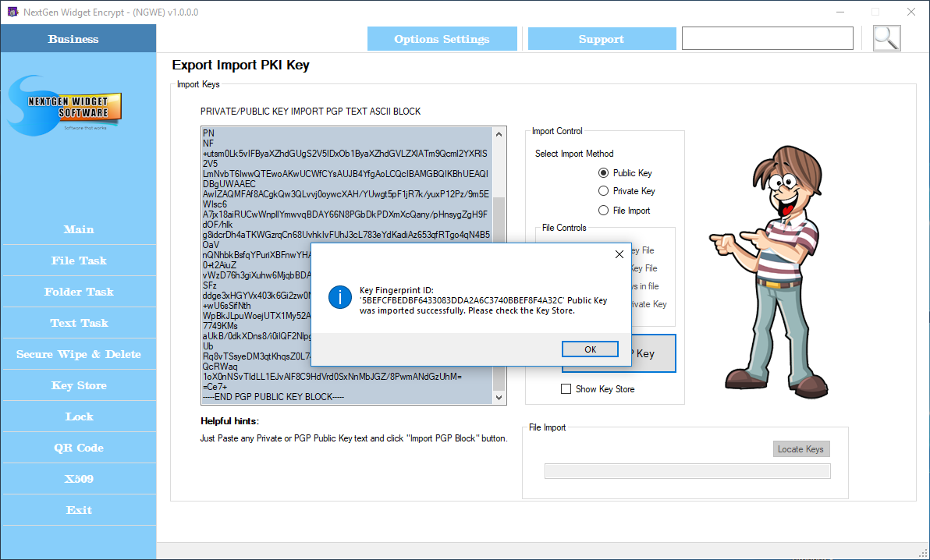Open Secure Wipe & Delete

[79, 354]
